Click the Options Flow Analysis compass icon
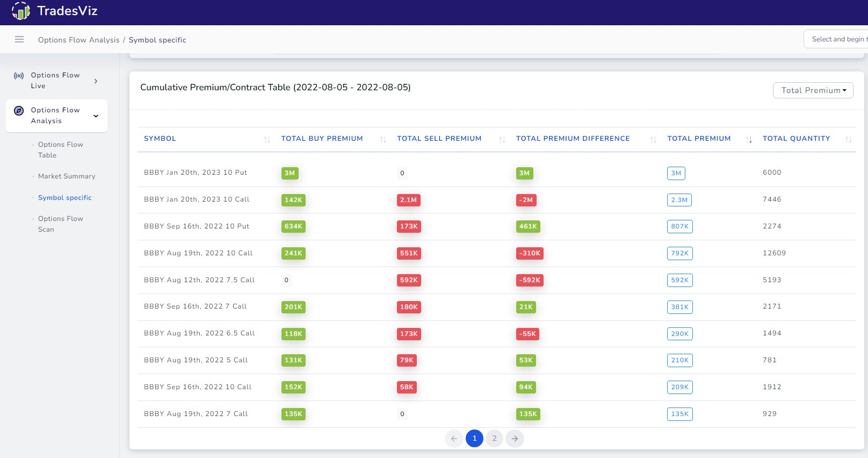Image resolution: width=868 pixels, height=458 pixels. click(x=19, y=111)
